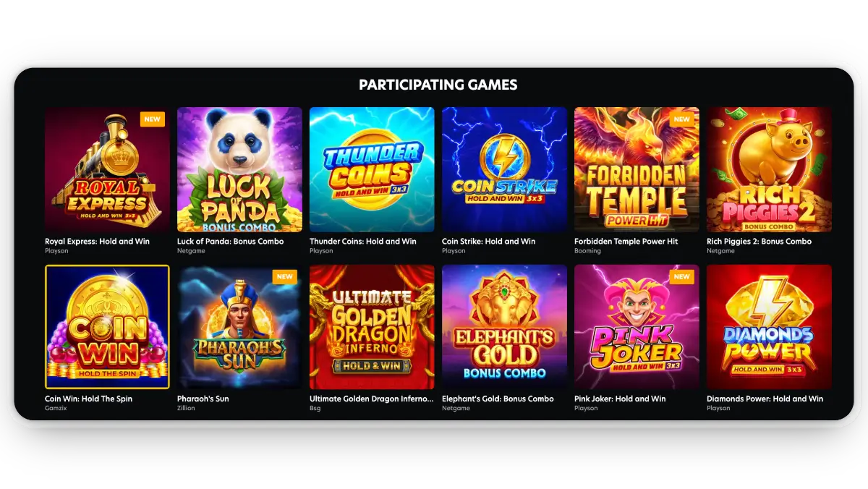This screenshot has height=489, width=868.
Task: Launch the Thunder Coins game tile
Action: [x=372, y=169]
